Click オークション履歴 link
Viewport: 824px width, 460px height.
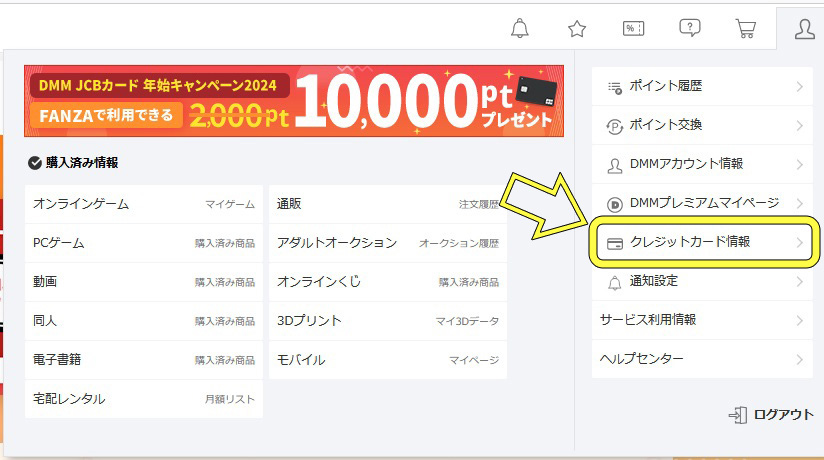(459, 243)
